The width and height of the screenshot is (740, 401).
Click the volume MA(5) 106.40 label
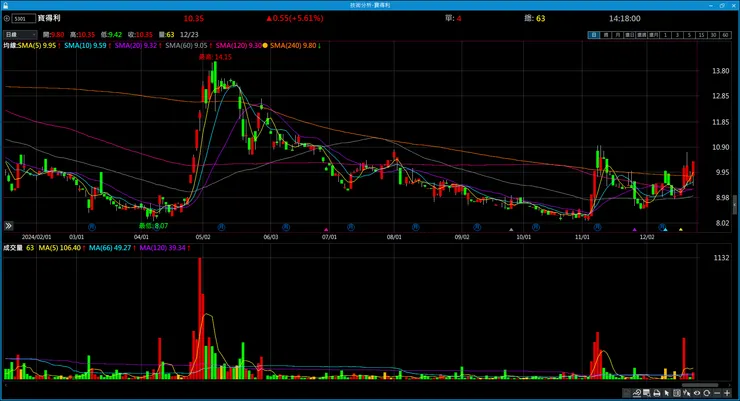pos(59,248)
